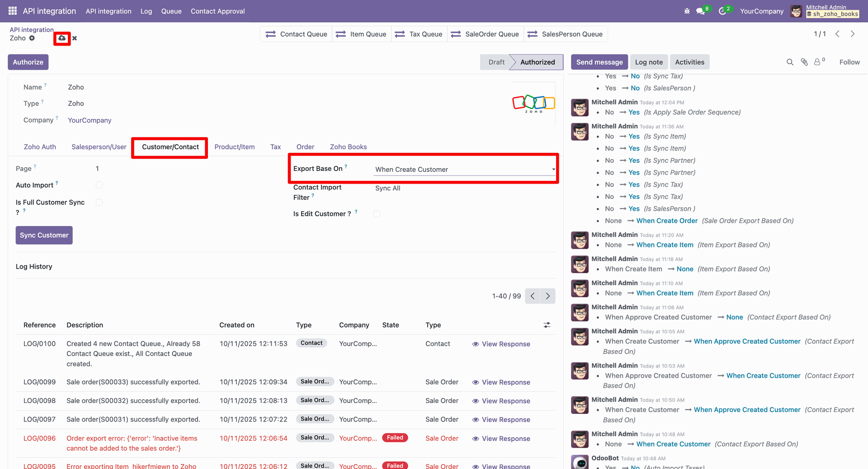
Task: Click the API integration breadcrumb link
Action: click(x=32, y=30)
